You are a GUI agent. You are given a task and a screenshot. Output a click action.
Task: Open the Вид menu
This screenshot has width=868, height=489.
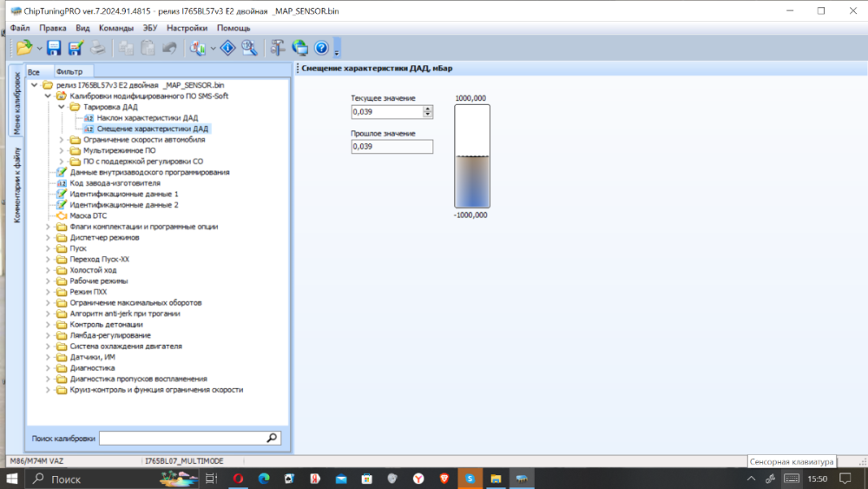[x=82, y=28]
